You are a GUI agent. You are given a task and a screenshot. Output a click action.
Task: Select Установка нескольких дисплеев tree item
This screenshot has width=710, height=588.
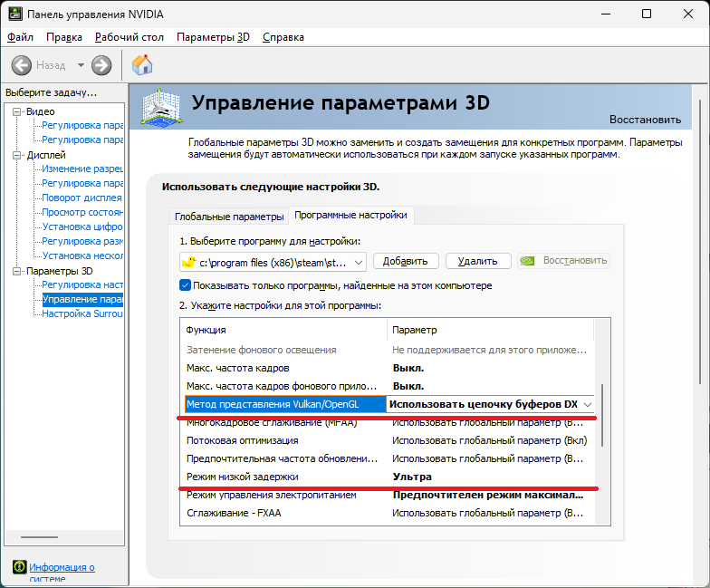pyautogui.click(x=82, y=255)
